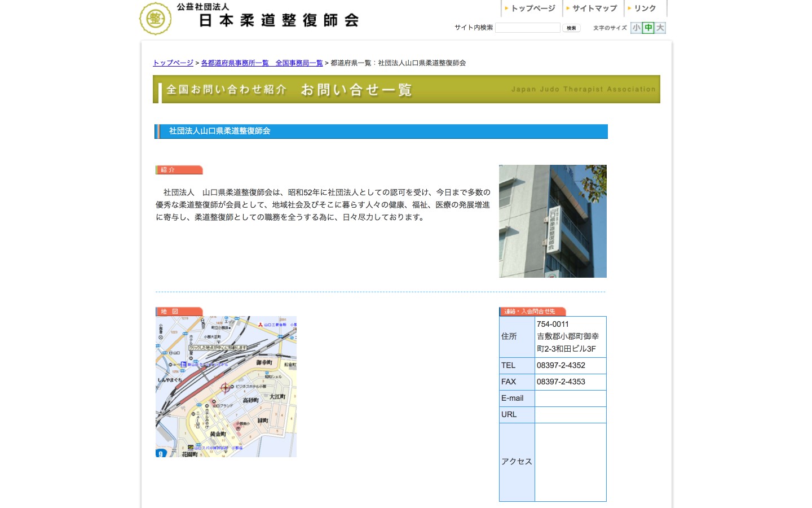Click the postal code 754-0011 address cell
The width and height of the screenshot is (812, 508).
pos(570,336)
